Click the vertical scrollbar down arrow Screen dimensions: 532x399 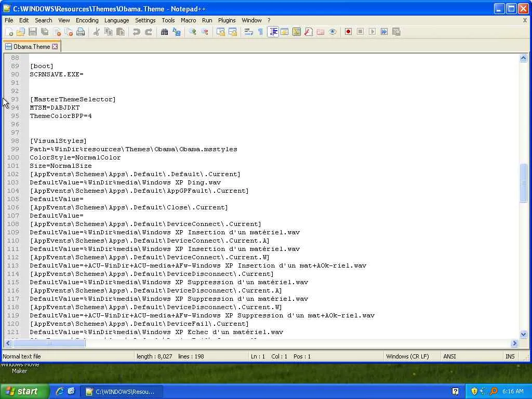[524, 334]
